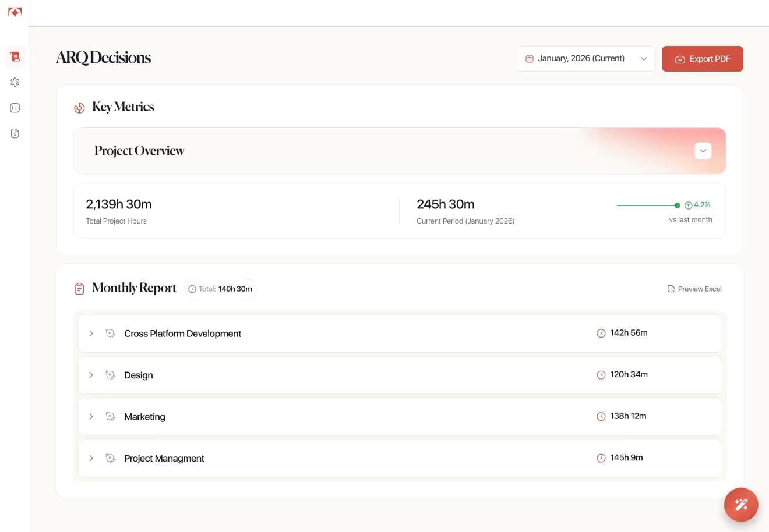Open the bar chart analytics sidebar icon
This screenshot has height=532, width=769.
(15, 108)
